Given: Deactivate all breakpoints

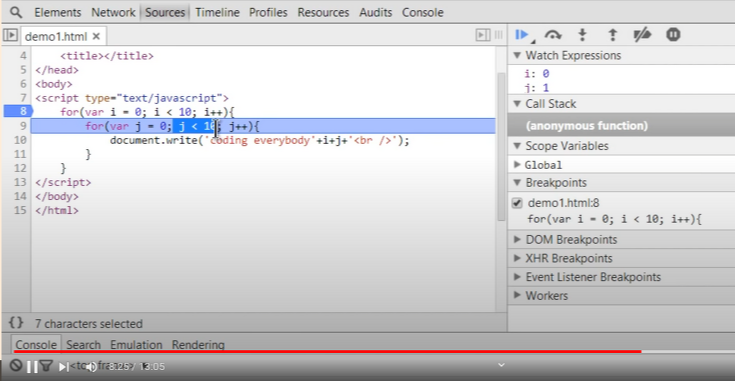Looking at the screenshot, I should pos(642,35).
